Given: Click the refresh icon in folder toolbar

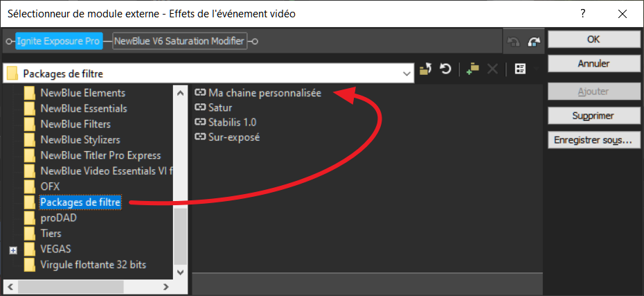Looking at the screenshot, I should [x=446, y=69].
